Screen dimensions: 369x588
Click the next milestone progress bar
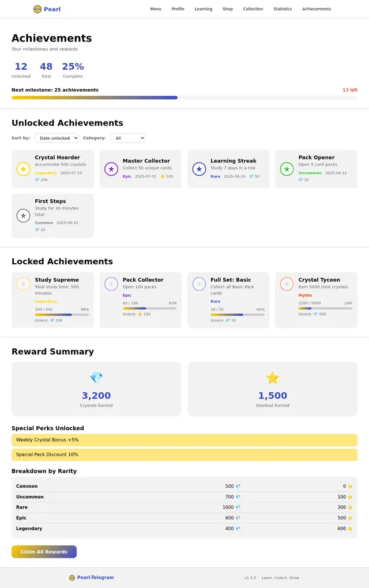tap(184, 97)
